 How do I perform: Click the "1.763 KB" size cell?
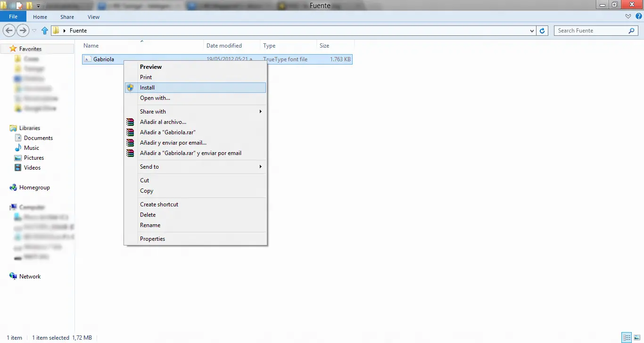point(340,59)
